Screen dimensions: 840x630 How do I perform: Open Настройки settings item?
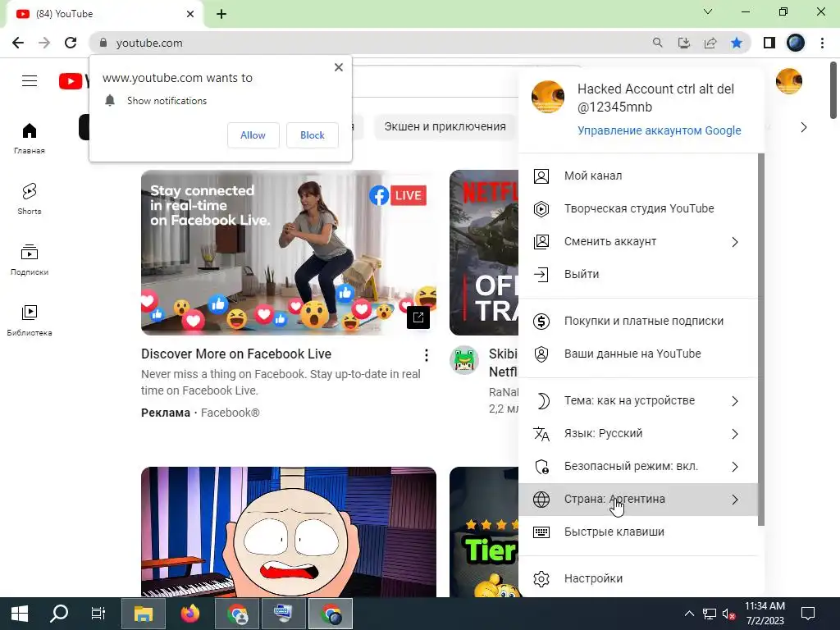click(638, 578)
